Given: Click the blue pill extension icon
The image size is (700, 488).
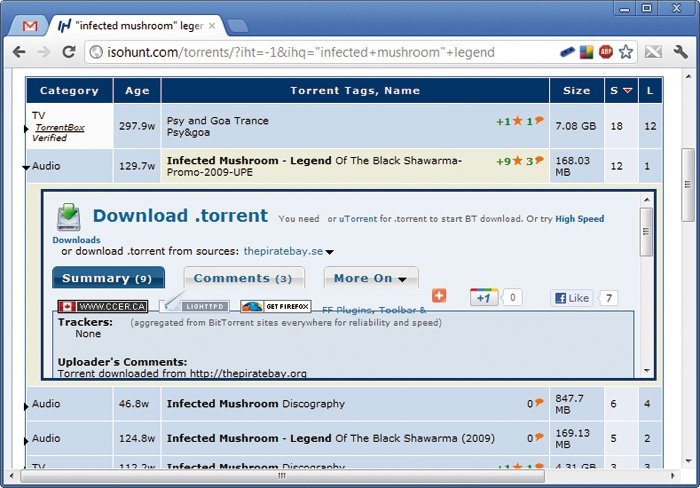Looking at the screenshot, I should coord(567,52).
